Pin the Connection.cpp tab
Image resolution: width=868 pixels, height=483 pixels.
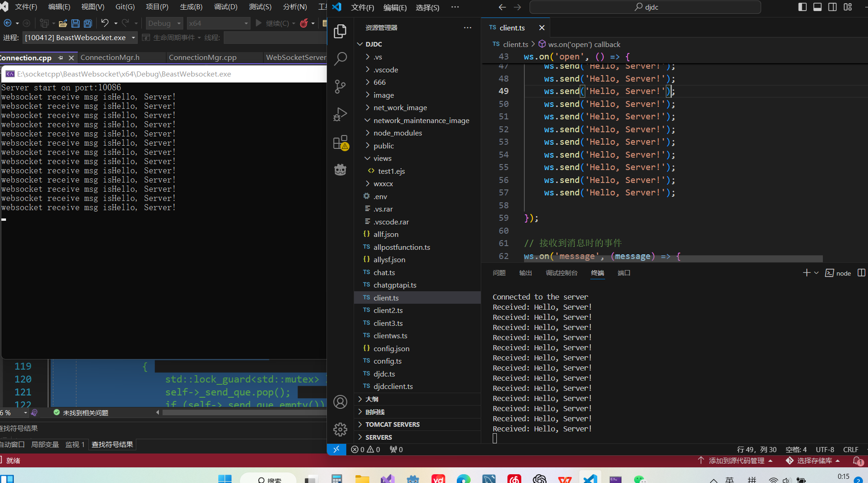pyautogui.click(x=60, y=58)
